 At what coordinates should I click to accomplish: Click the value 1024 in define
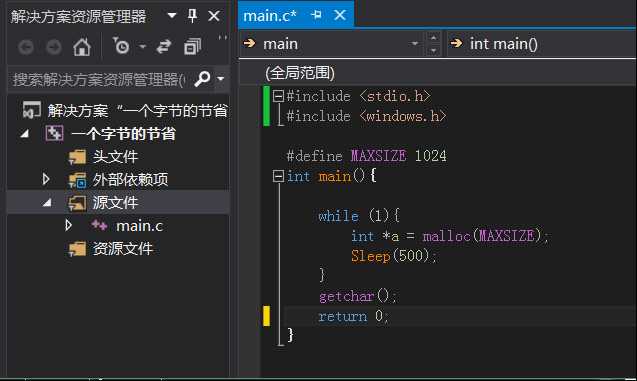pos(431,156)
